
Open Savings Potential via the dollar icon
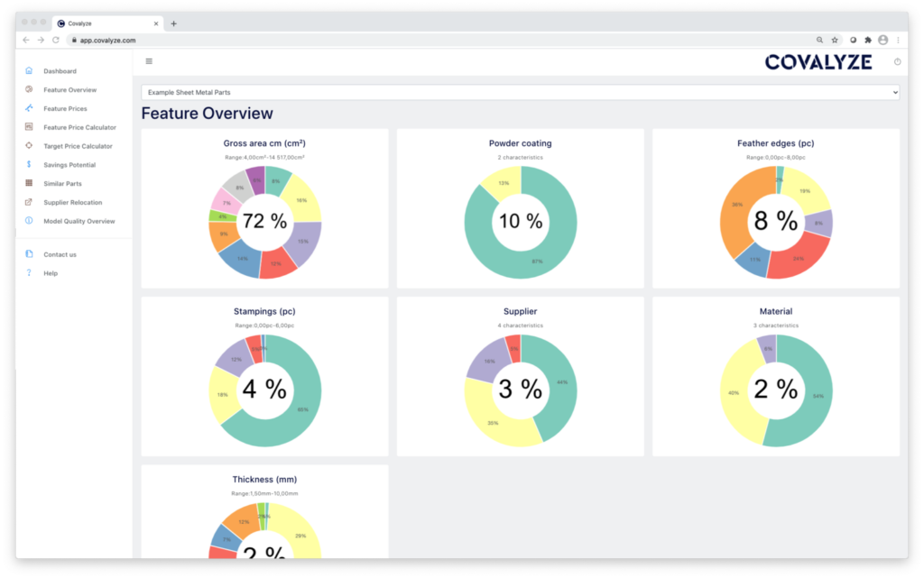(x=29, y=164)
